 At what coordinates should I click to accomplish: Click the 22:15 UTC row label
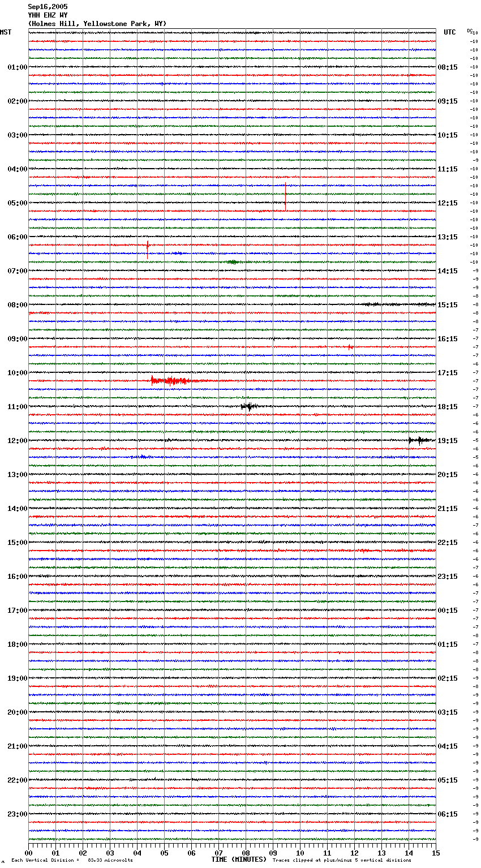[448, 543]
